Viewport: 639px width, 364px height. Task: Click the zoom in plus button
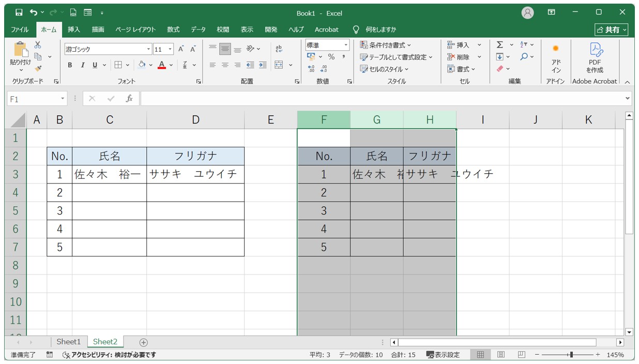coord(598,355)
